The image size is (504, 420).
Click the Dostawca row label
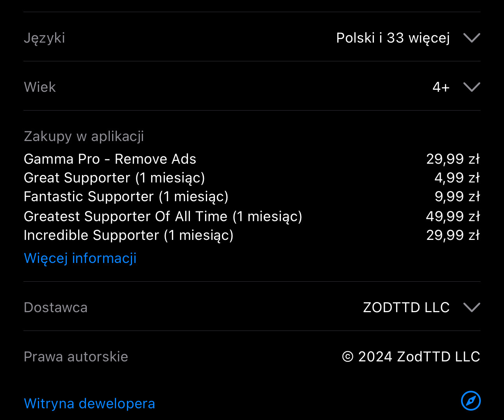click(55, 307)
